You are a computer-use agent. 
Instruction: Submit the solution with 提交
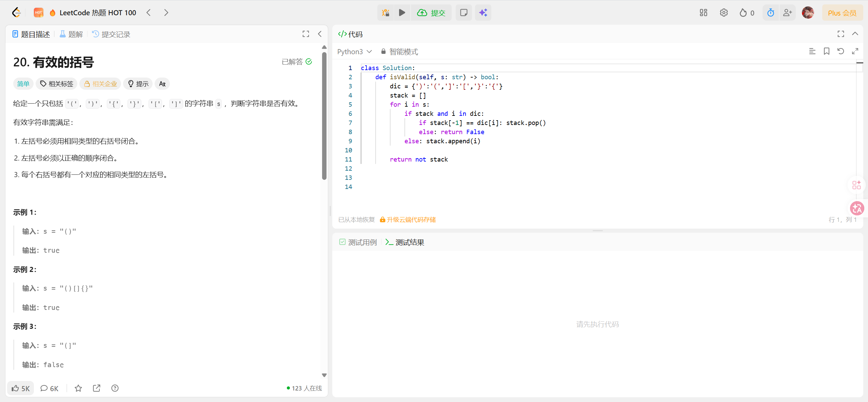(x=431, y=13)
